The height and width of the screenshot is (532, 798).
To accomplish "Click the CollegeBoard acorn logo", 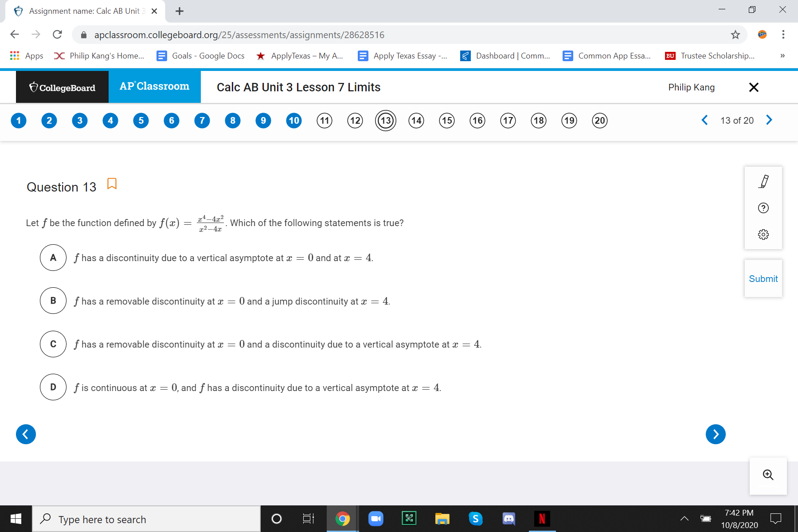I will tap(33, 87).
